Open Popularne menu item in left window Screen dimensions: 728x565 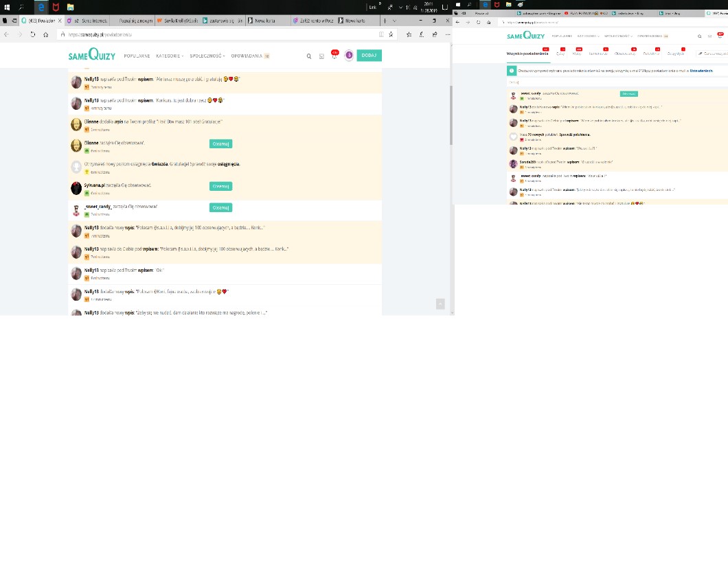pyautogui.click(x=137, y=56)
